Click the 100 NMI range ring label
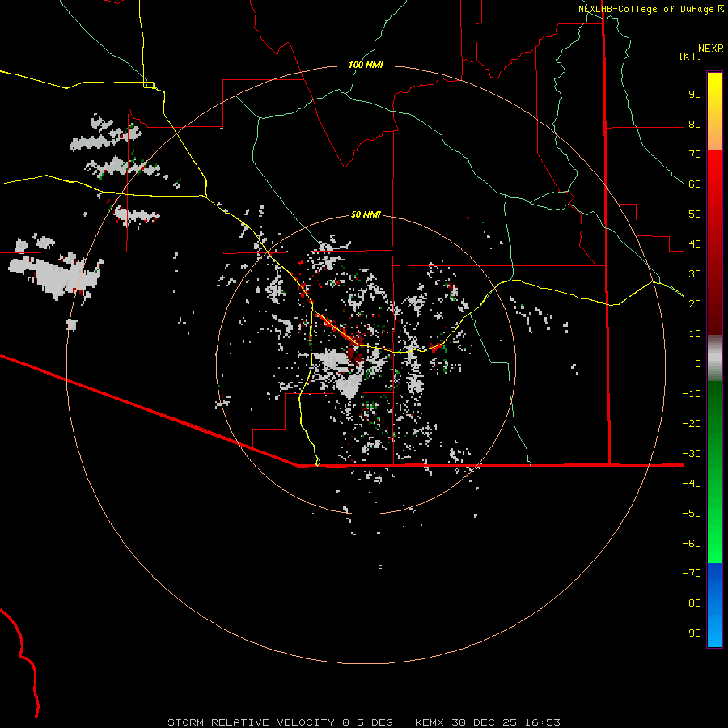This screenshot has height=728, width=728. [x=366, y=65]
